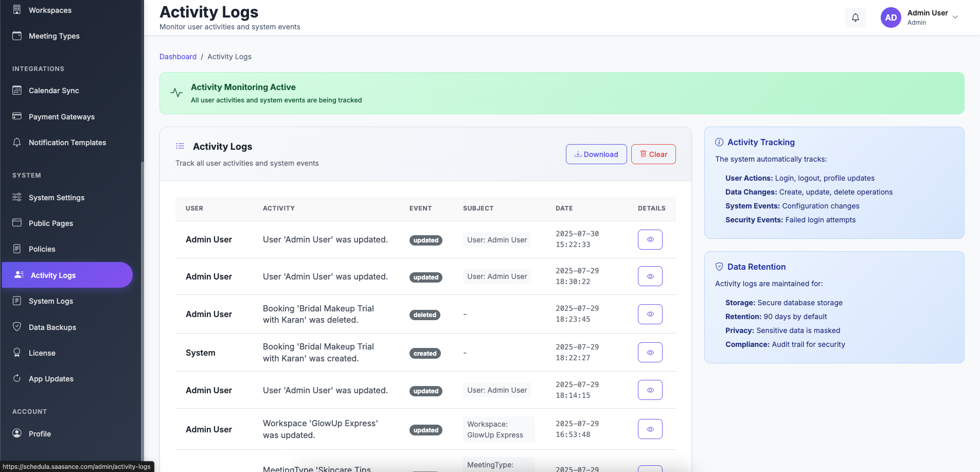
Task: Open details for the GlowUp Express workspace update
Action: coord(650,428)
